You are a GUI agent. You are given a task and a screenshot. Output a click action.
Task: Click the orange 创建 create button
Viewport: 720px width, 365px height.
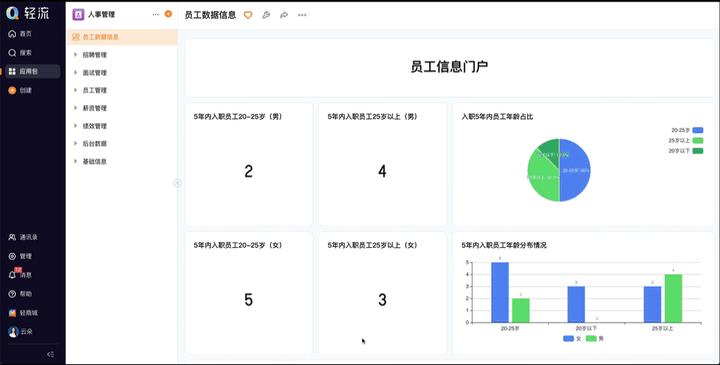pyautogui.click(x=20, y=90)
